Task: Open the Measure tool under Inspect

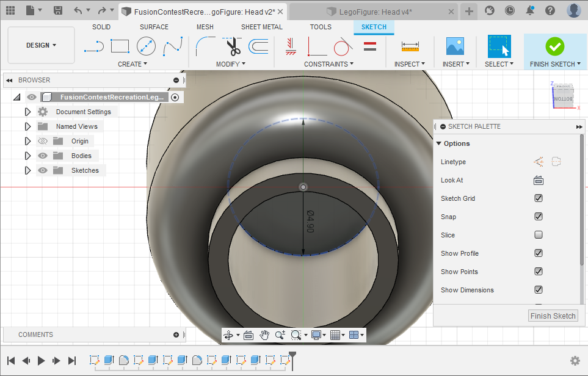Action: coord(410,46)
